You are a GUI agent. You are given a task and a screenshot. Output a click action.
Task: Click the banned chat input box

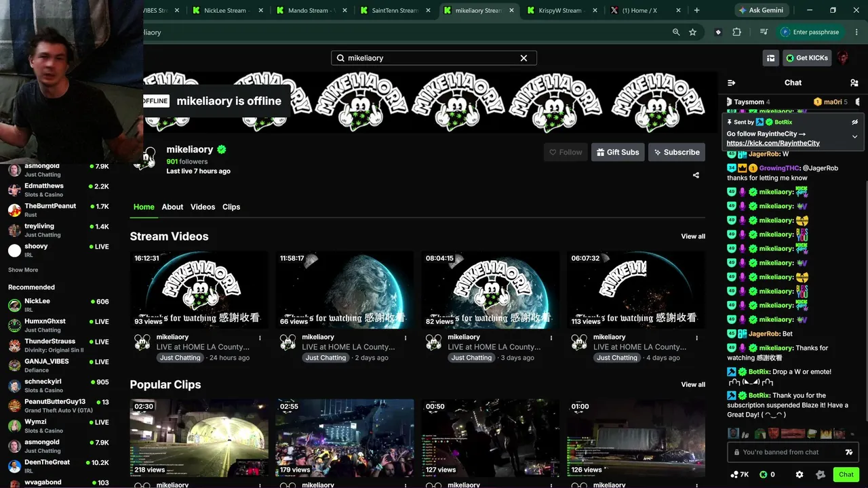(x=793, y=452)
